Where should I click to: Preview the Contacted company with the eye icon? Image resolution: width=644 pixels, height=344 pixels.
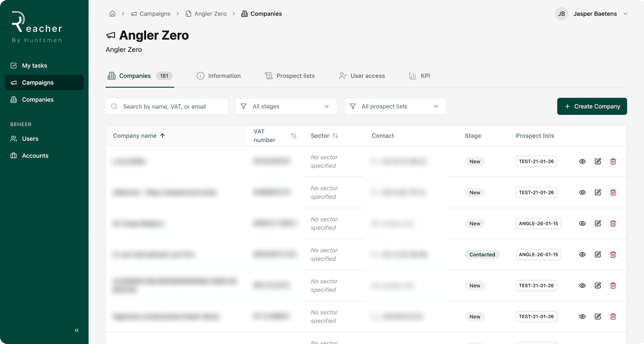[582, 254]
